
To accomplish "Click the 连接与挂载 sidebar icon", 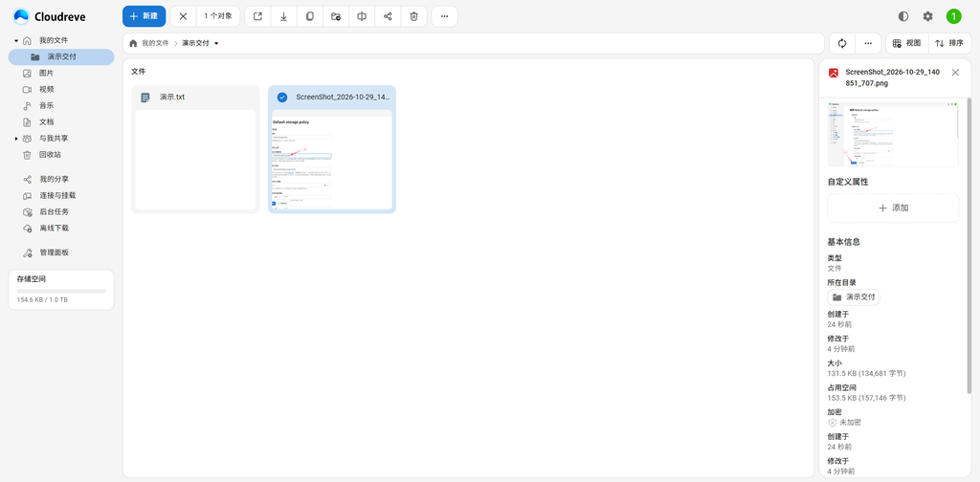I will tap(27, 195).
